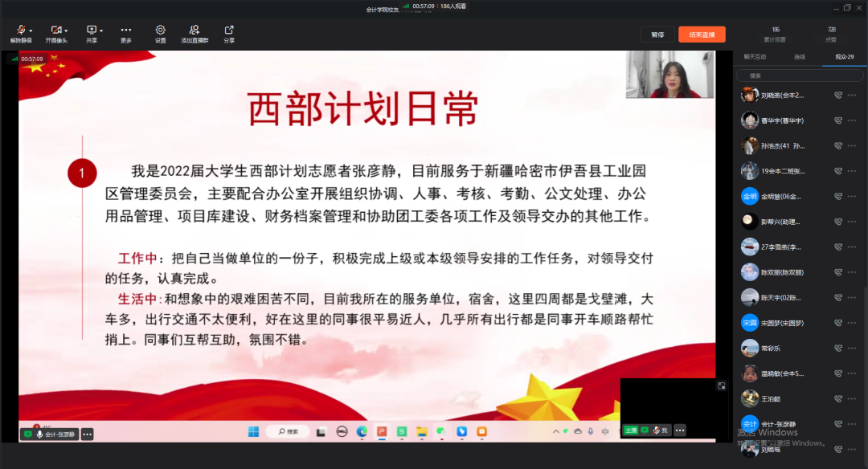Screen dimensions: 868x469
Task: Switch to the Connect (连线) tab
Action: (799, 57)
